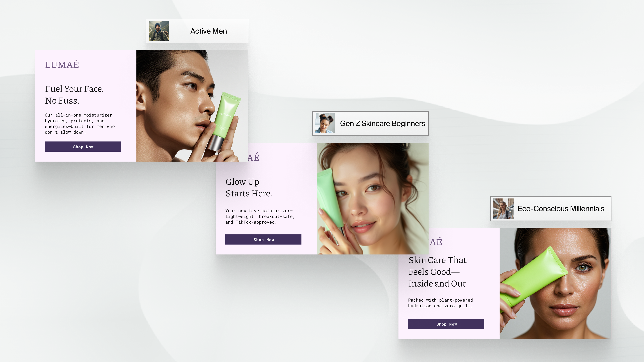Click Shop Now on the Active Men ad
Screen dimensions: 644x362
(83, 147)
